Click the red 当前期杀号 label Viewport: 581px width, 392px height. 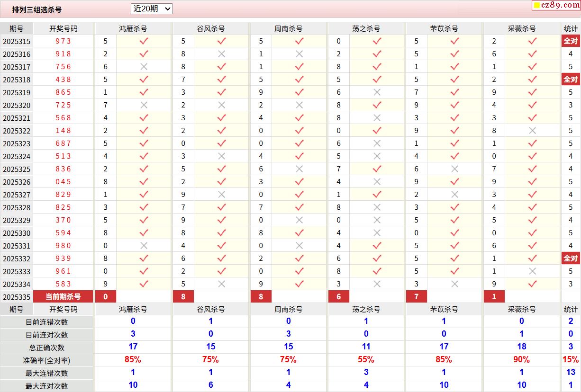(63, 297)
